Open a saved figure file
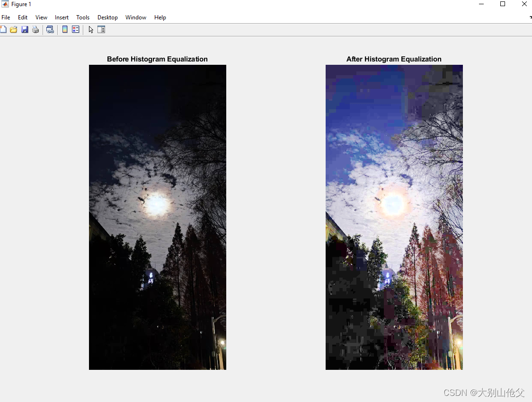This screenshot has width=532, height=402. [x=13, y=29]
